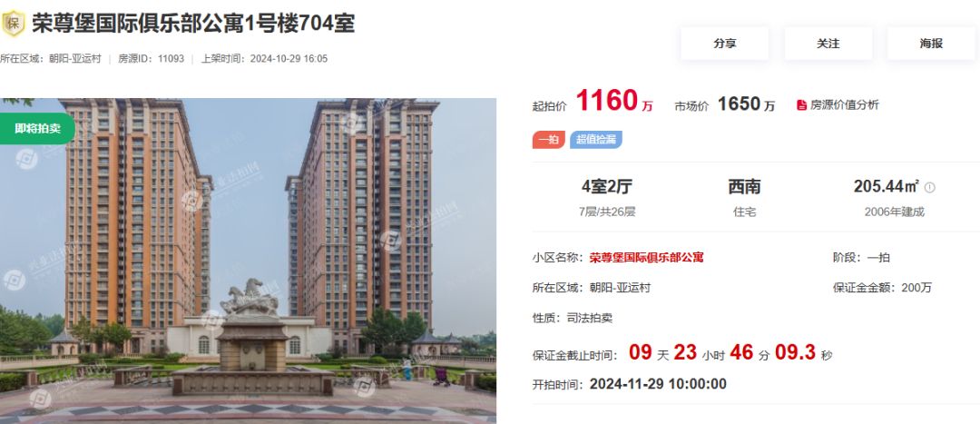This screenshot has height=424, width=980.
Task: Click the 市场价 1650万 figure
Action: tap(724, 104)
